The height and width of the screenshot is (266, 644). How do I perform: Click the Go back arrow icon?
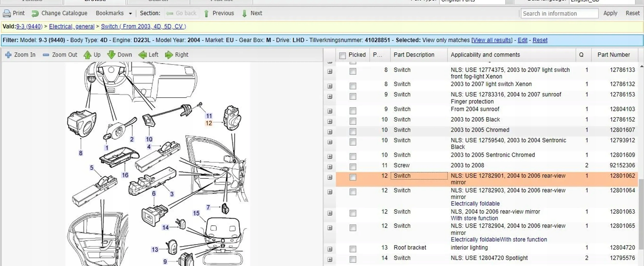pyautogui.click(x=170, y=13)
